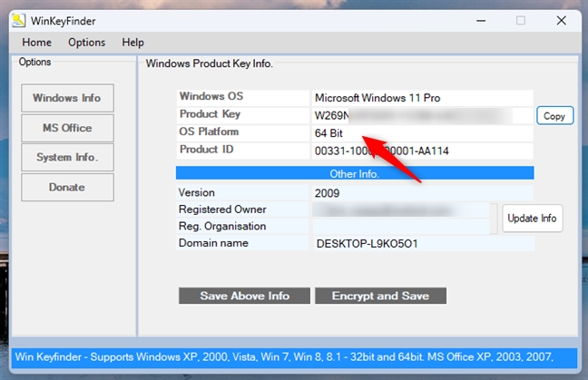Click Update Info button
Image resolution: width=588 pixels, height=380 pixels.
(x=532, y=218)
